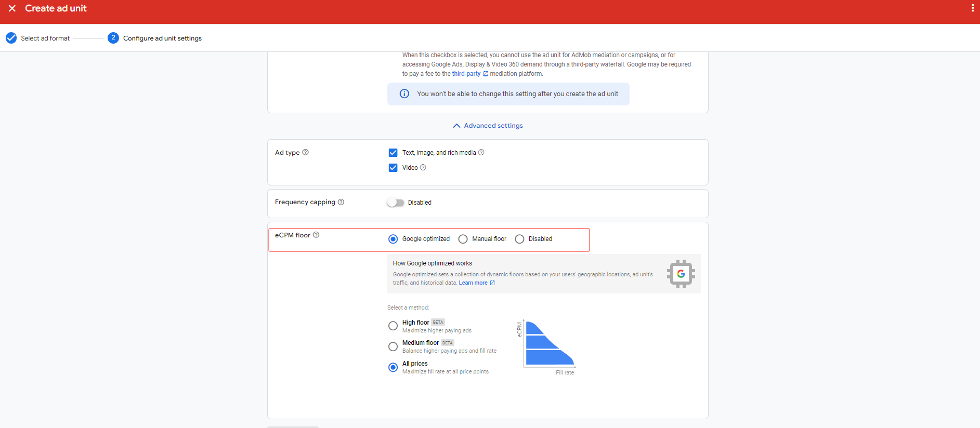Uncheck the Video ad type checkbox

point(393,168)
